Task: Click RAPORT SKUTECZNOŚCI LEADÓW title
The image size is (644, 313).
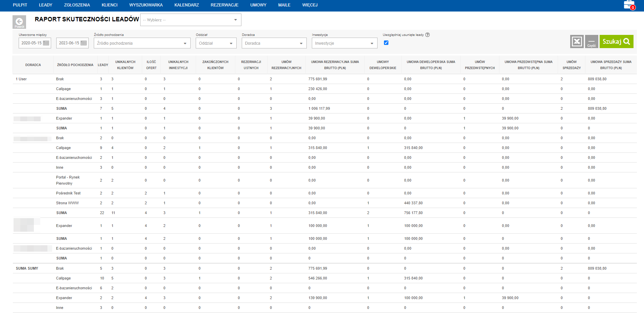Action: pyautogui.click(x=87, y=19)
